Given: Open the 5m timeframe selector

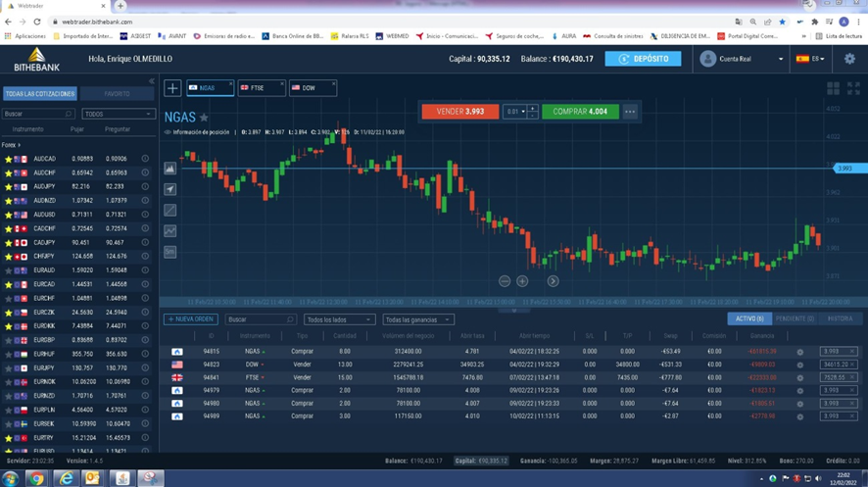Looking at the screenshot, I should coord(169,252).
